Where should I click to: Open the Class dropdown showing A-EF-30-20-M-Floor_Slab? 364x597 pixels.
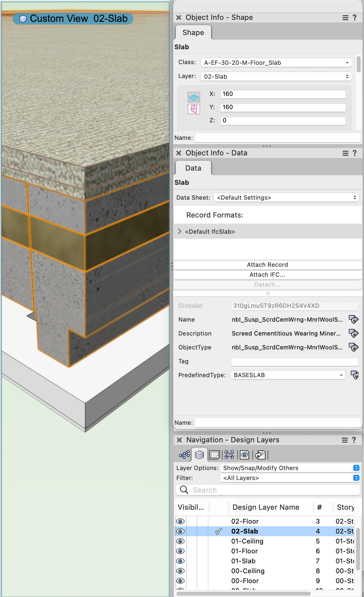(276, 62)
